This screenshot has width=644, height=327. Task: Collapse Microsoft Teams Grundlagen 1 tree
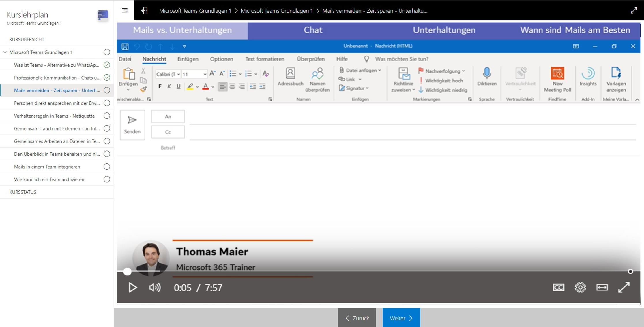coord(5,52)
